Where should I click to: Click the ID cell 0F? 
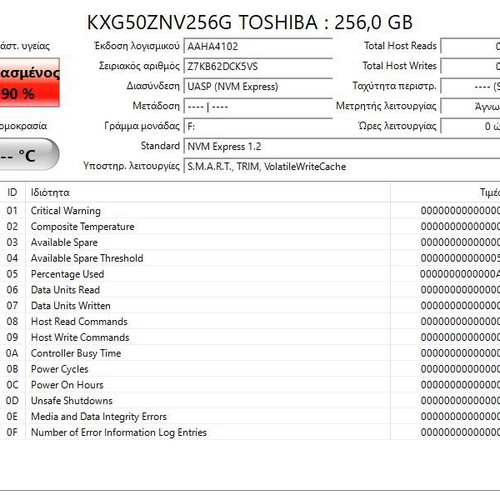(12, 432)
